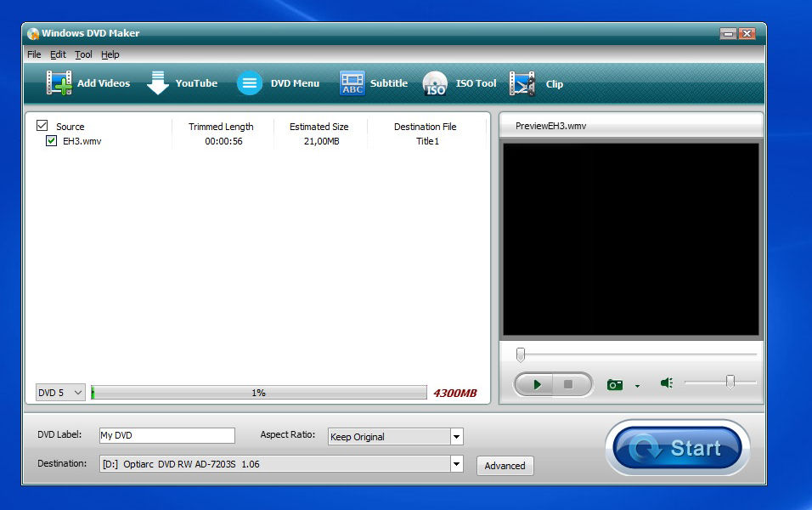Open the File menu
The height and width of the screenshot is (510, 812).
pyautogui.click(x=34, y=54)
